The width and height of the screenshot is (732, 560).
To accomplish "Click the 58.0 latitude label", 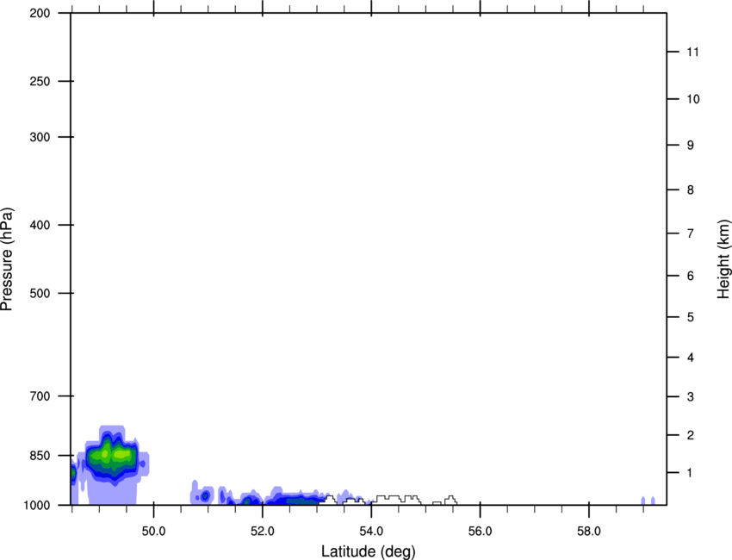I will point(589,532).
